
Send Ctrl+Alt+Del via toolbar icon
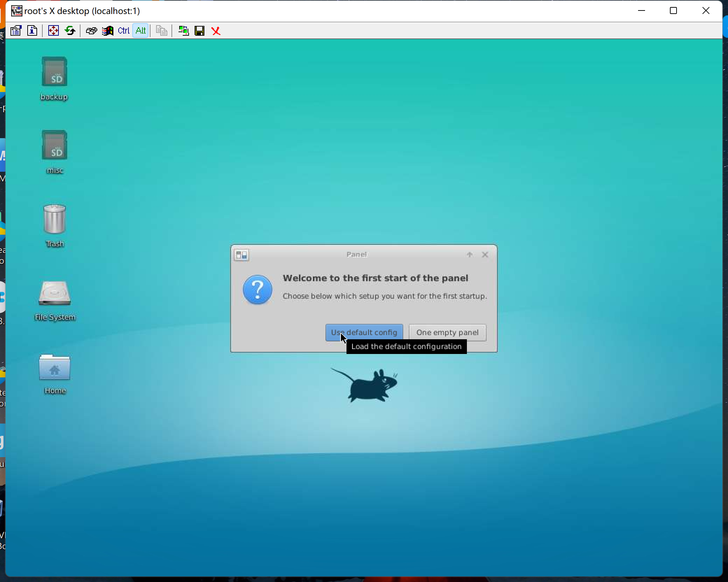(91, 31)
